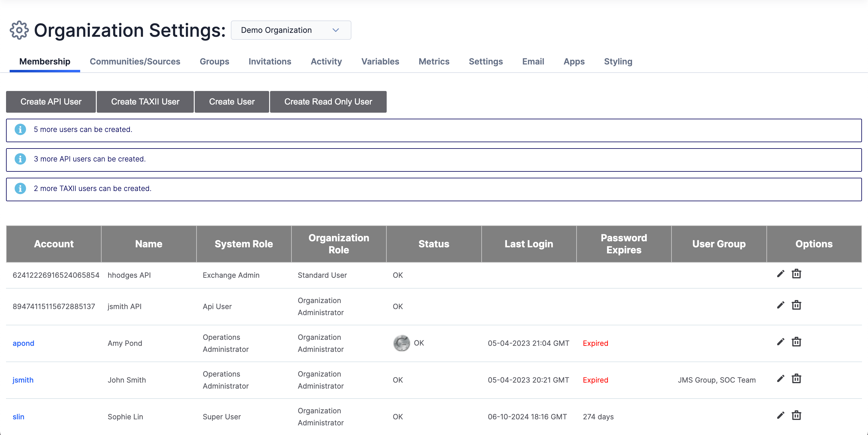Edit the jsmith API user with pencil icon
This screenshot has width=868, height=435.
coord(780,305)
